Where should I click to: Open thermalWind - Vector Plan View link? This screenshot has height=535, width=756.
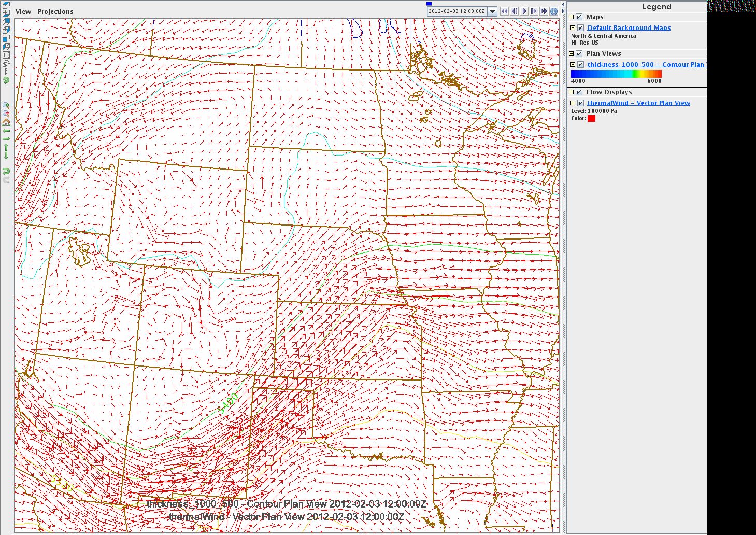click(638, 103)
